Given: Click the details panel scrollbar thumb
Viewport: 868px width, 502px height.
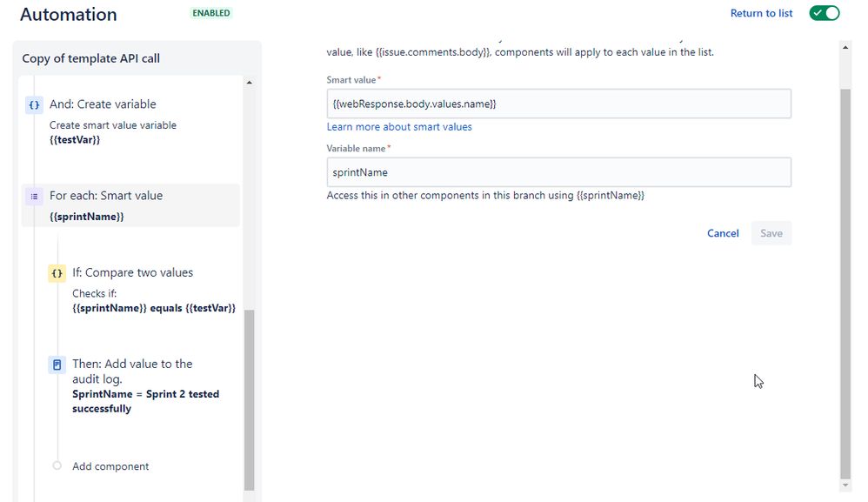Looking at the screenshot, I should click(x=845, y=284).
